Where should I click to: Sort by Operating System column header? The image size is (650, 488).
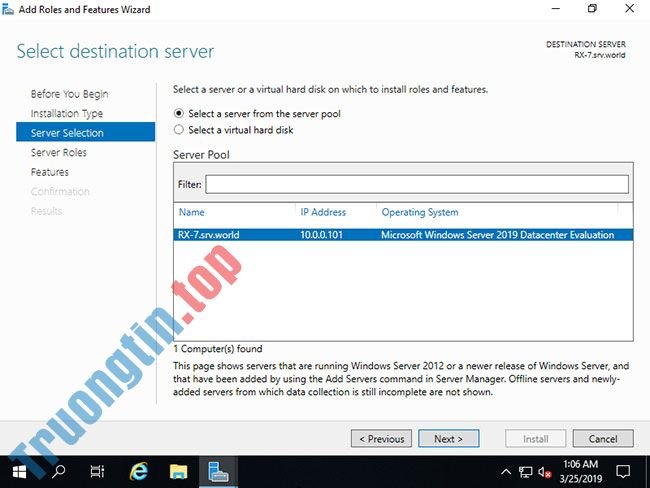pos(420,212)
